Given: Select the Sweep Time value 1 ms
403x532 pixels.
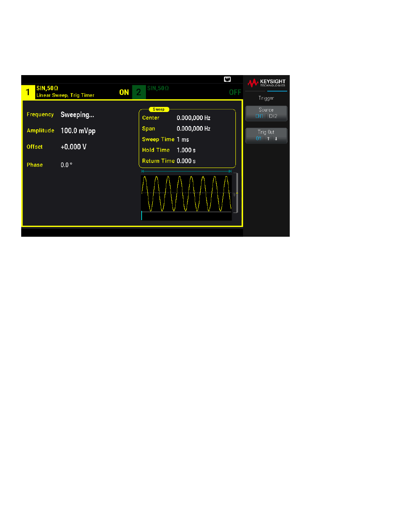Looking at the screenshot, I should 183,140.
